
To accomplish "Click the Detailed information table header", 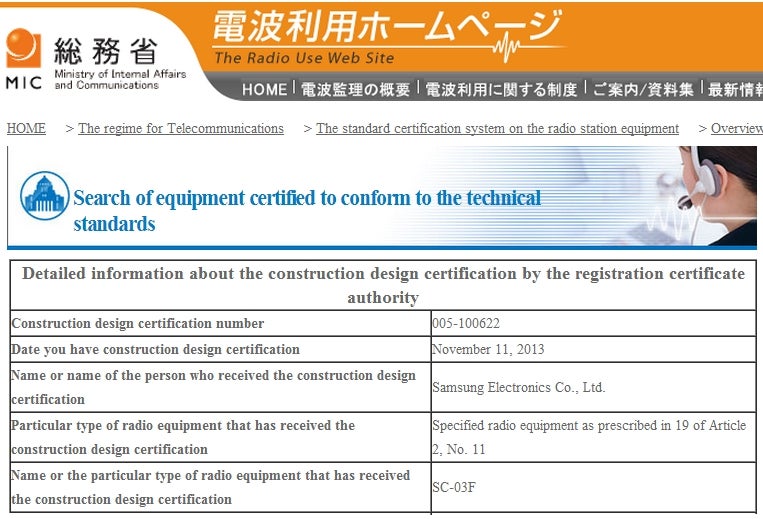I will [x=383, y=286].
